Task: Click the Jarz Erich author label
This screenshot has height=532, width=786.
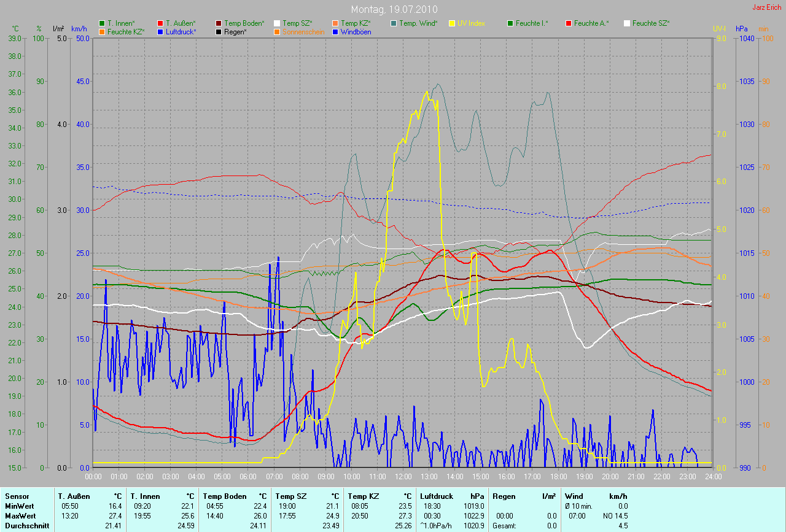Action: (x=767, y=7)
